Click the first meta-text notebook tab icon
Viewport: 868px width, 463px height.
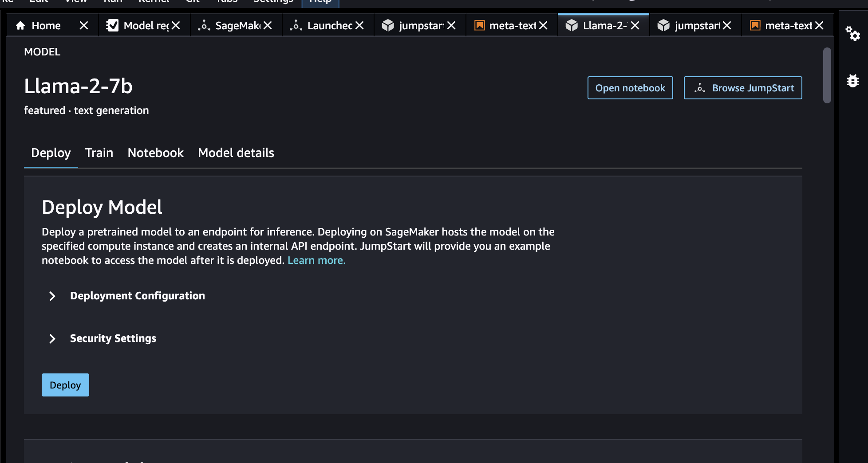pyautogui.click(x=479, y=26)
